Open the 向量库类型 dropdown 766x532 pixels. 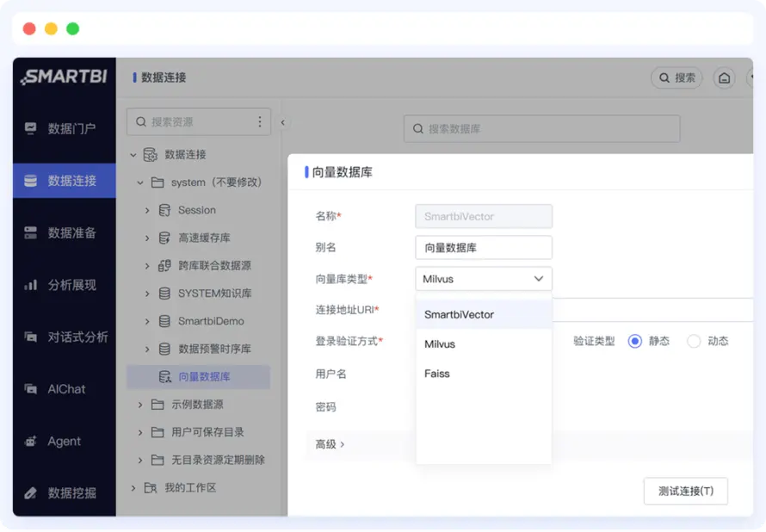(x=483, y=279)
